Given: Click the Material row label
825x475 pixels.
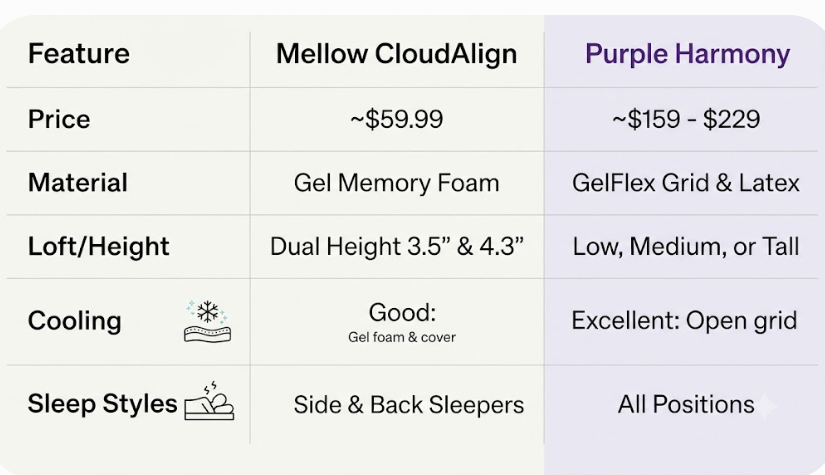Looking at the screenshot, I should (x=78, y=183).
